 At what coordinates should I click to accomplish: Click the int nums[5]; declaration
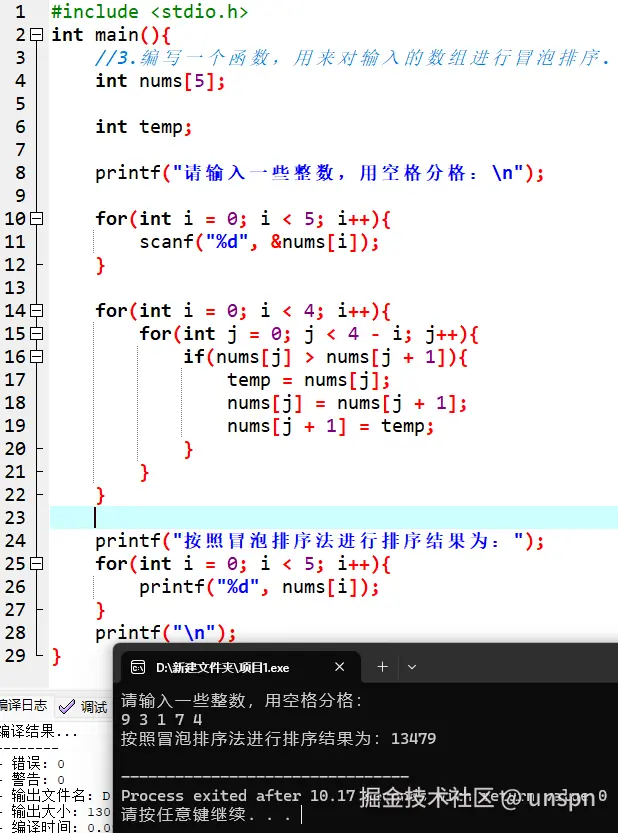(160, 81)
